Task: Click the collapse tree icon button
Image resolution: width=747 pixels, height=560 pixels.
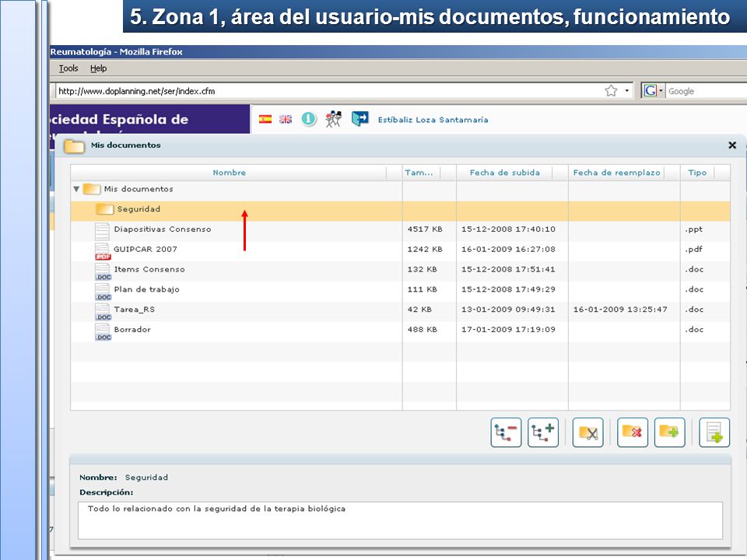Action: pyautogui.click(x=506, y=432)
